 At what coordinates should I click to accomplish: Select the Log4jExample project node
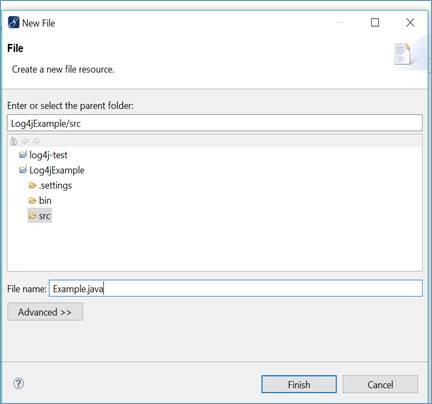coord(57,170)
